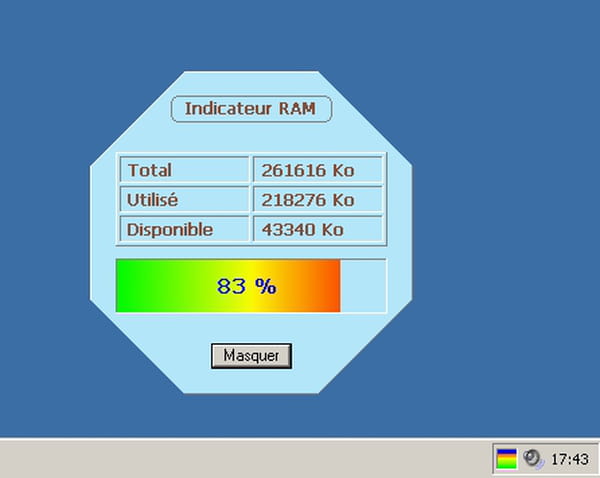This screenshot has height=478, width=600.
Task: Click the 17:43 system clock
Action: (x=570, y=459)
